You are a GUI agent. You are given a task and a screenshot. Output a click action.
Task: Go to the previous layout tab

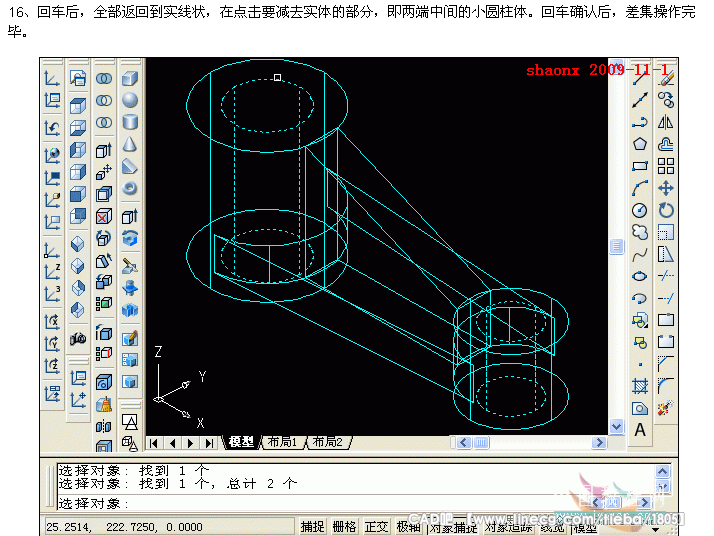click(x=173, y=443)
